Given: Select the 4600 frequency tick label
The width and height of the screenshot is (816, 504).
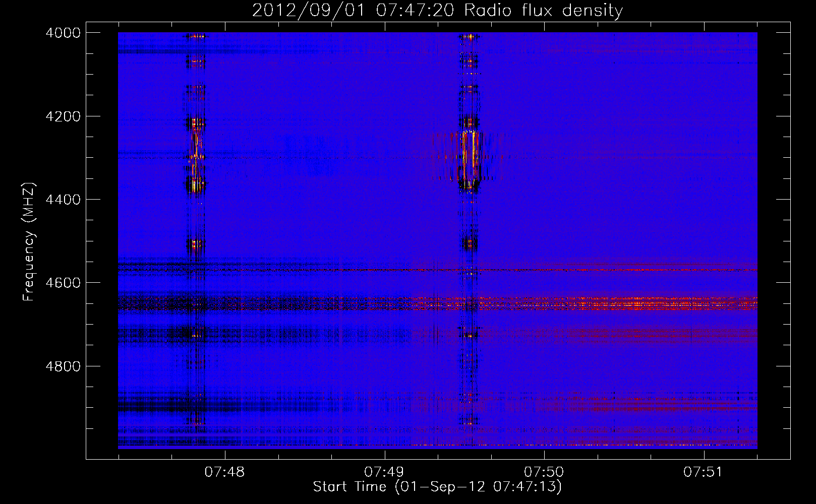Looking at the screenshot, I should pos(63,283).
